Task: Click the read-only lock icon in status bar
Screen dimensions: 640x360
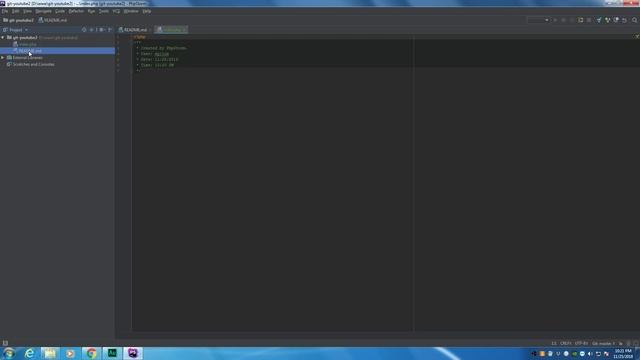Action: (x=621, y=344)
